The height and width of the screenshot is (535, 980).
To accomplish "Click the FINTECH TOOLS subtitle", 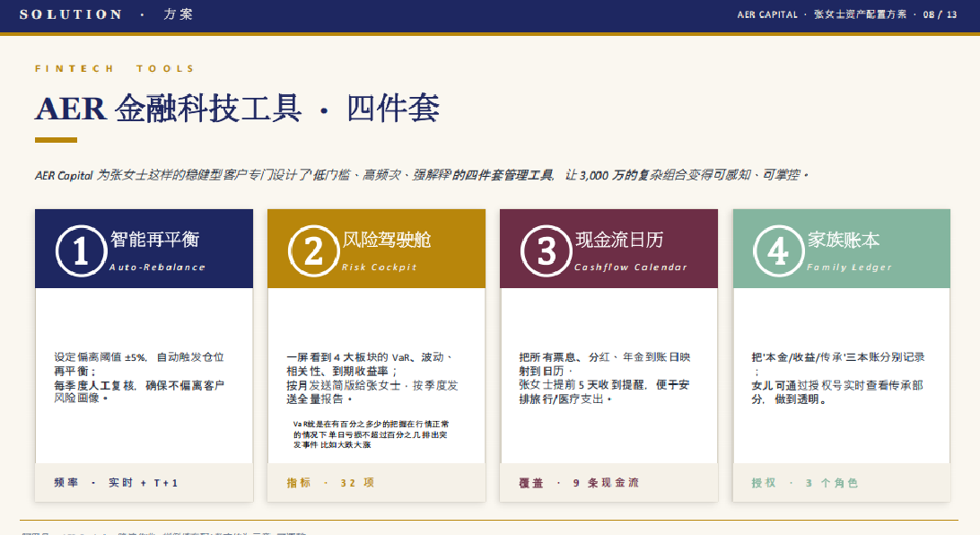I will coord(115,69).
